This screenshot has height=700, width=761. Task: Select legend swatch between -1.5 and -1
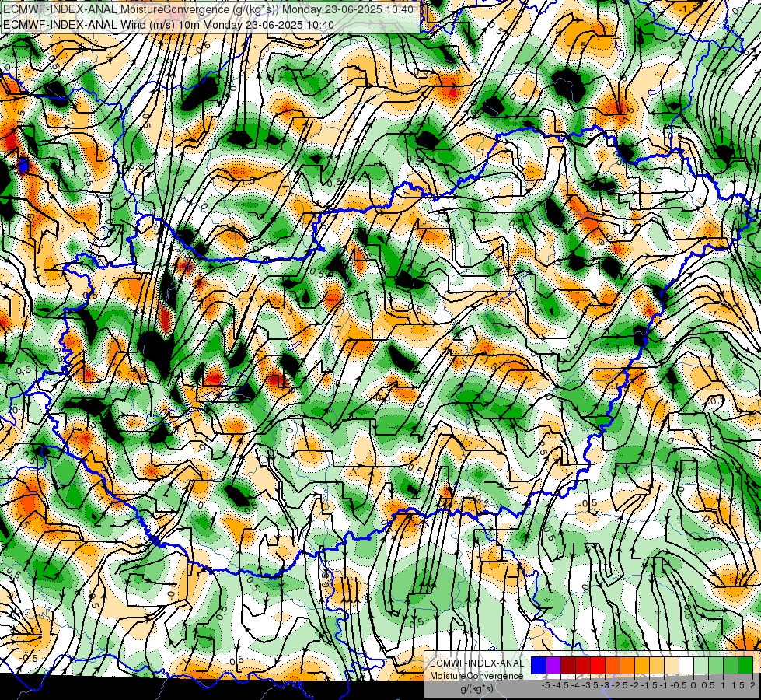[657, 665]
